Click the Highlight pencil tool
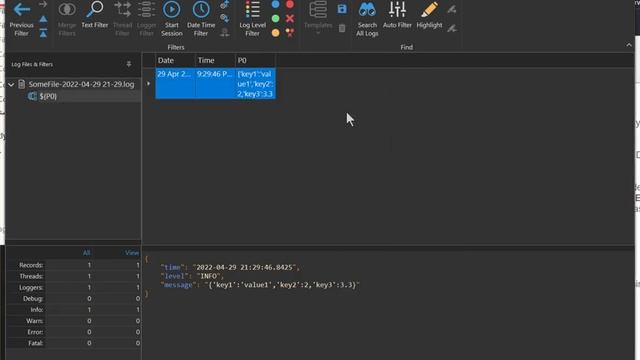Image resolution: width=640 pixels, height=360 pixels. [x=429, y=15]
